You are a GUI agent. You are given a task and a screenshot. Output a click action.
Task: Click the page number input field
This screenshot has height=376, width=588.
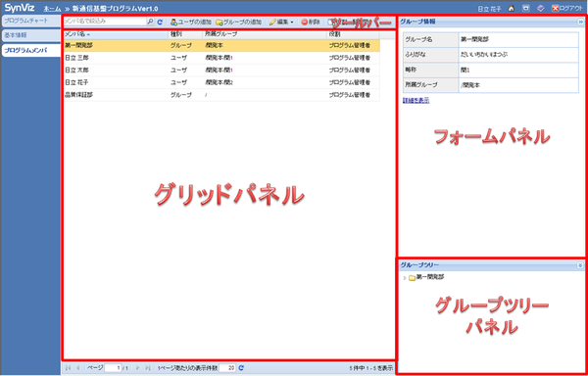(x=113, y=368)
